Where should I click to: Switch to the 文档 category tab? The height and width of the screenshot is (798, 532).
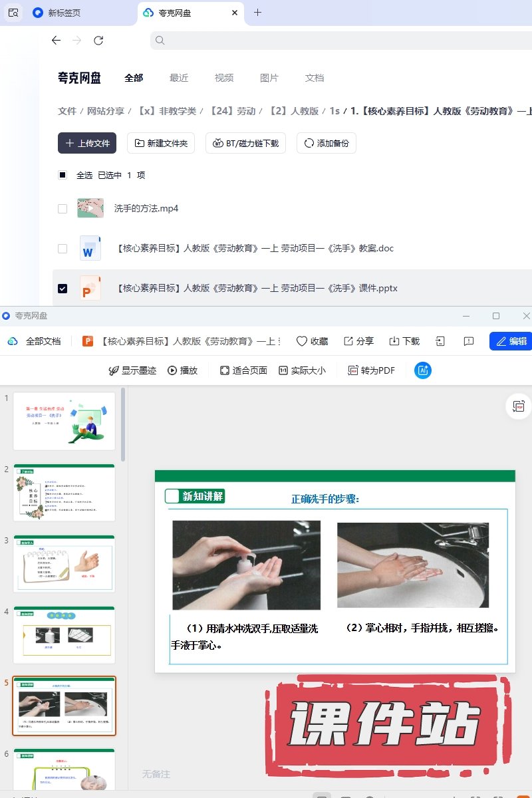[315, 78]
